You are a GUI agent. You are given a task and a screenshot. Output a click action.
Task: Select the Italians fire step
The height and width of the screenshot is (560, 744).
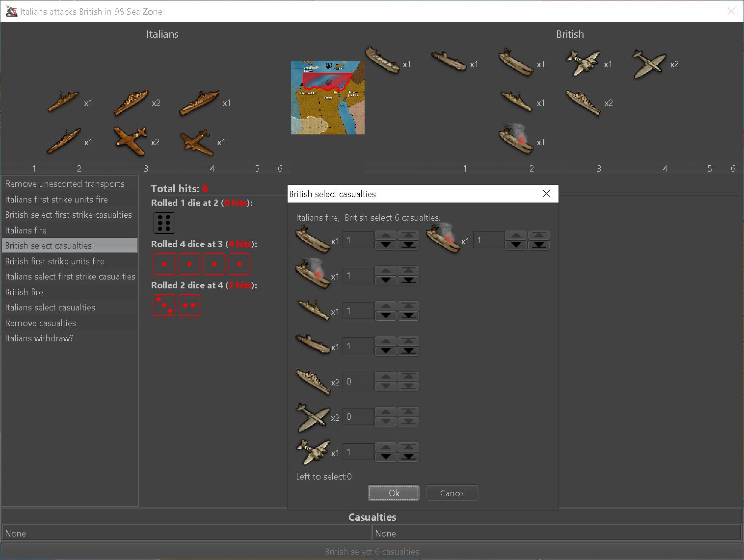70,230
